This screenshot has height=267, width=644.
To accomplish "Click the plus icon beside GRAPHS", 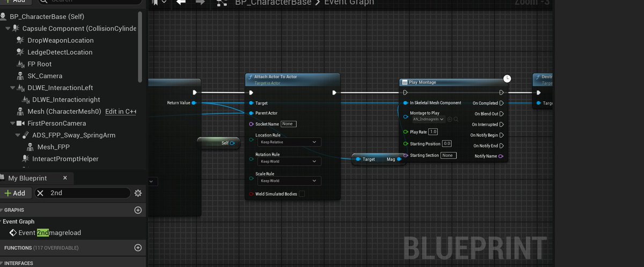I will (138, 210).
